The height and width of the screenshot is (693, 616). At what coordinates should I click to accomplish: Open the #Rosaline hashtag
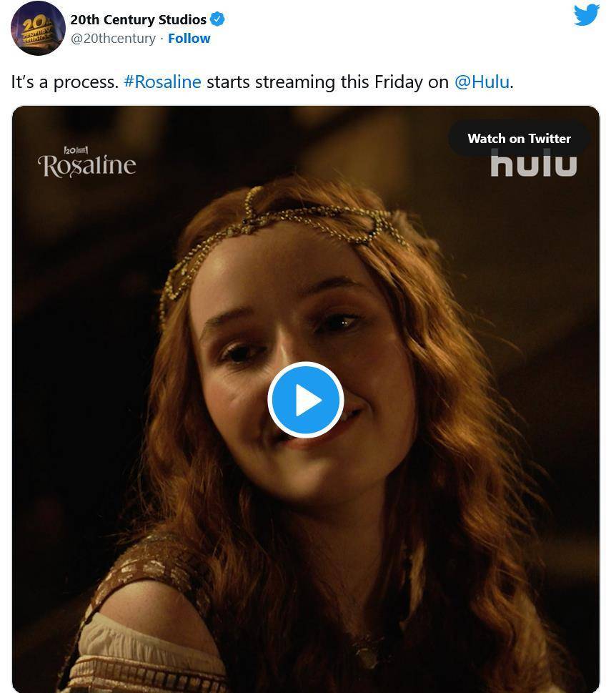[x=162, y=82]
